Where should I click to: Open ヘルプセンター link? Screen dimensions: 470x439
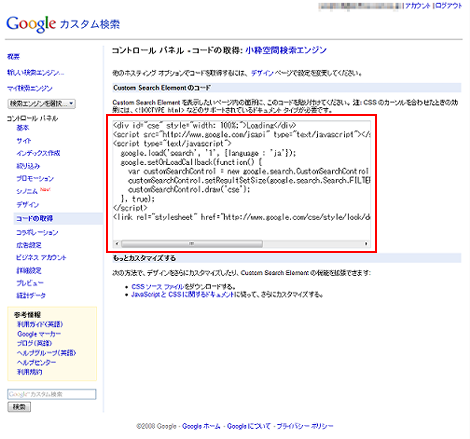37,362
